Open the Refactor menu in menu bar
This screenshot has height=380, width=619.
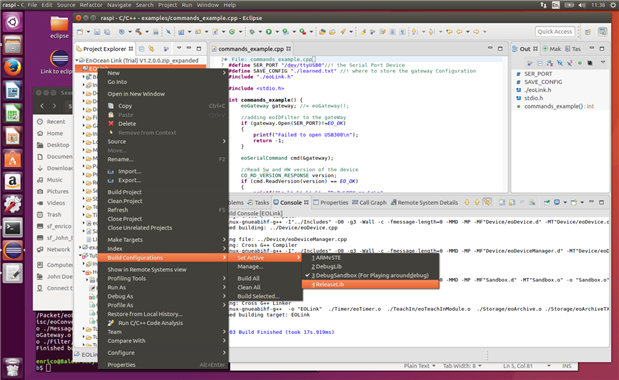(x=91, y=5)
